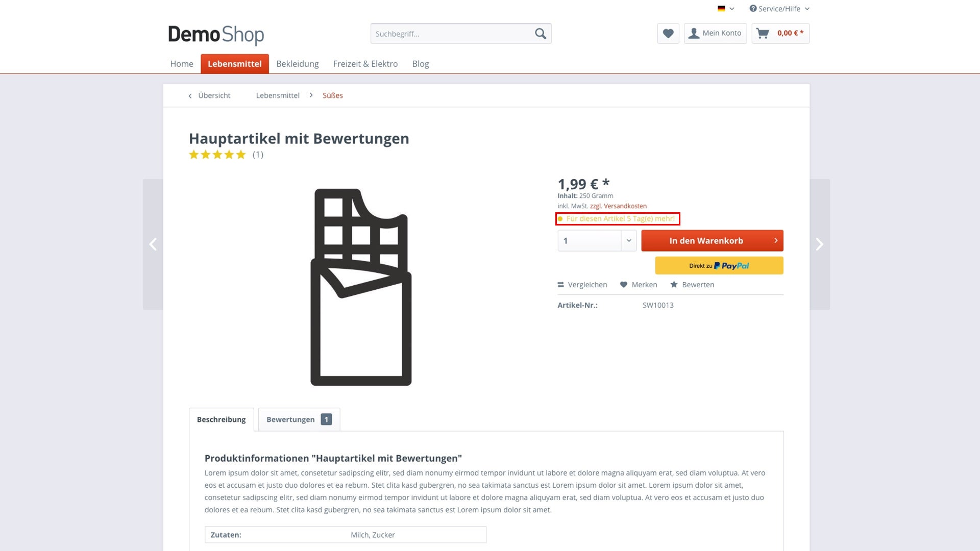The width and height of the screenshot is (980, 551).
Task: Click the Merken heart icon
Action: click(x=623, y=285)
